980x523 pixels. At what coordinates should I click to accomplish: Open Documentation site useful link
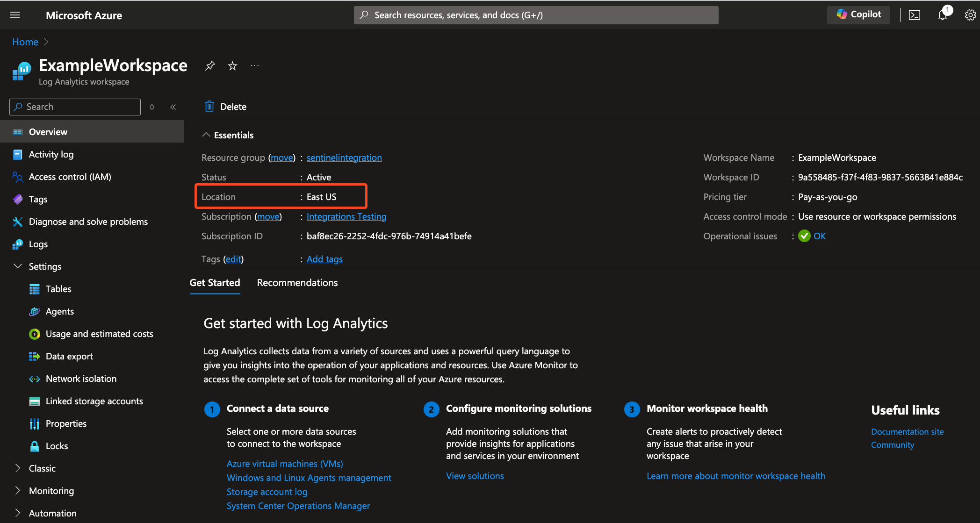point(907,432)
